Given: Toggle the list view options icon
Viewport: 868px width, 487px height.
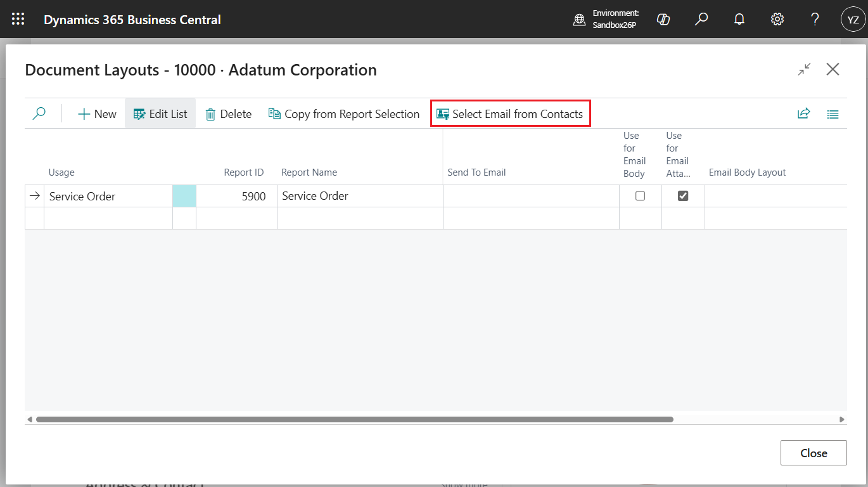Looking at the screenshot, I should pos(833,114).
